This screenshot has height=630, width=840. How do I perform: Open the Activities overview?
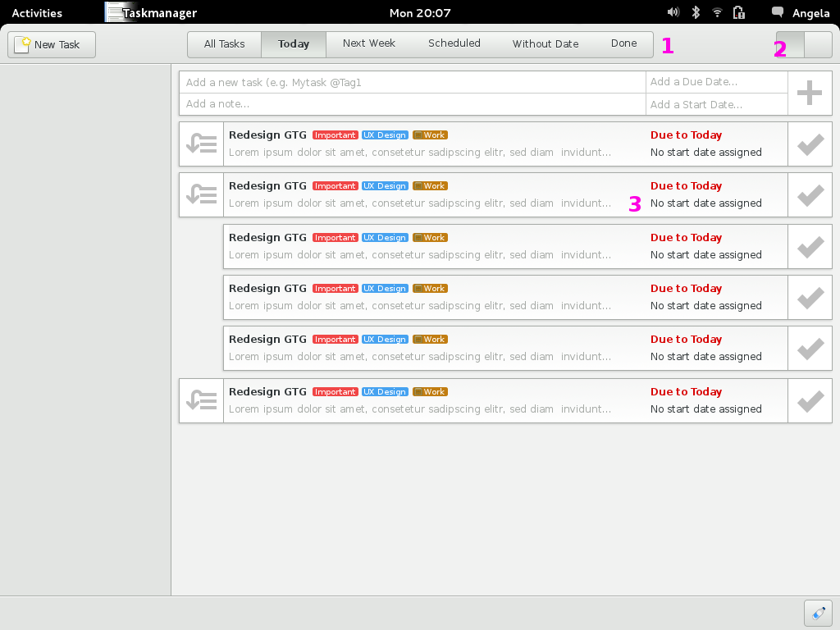click(37, 13)
